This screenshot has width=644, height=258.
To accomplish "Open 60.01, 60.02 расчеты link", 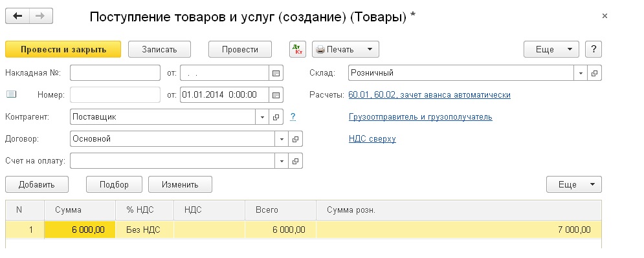I will pos(429,95).
